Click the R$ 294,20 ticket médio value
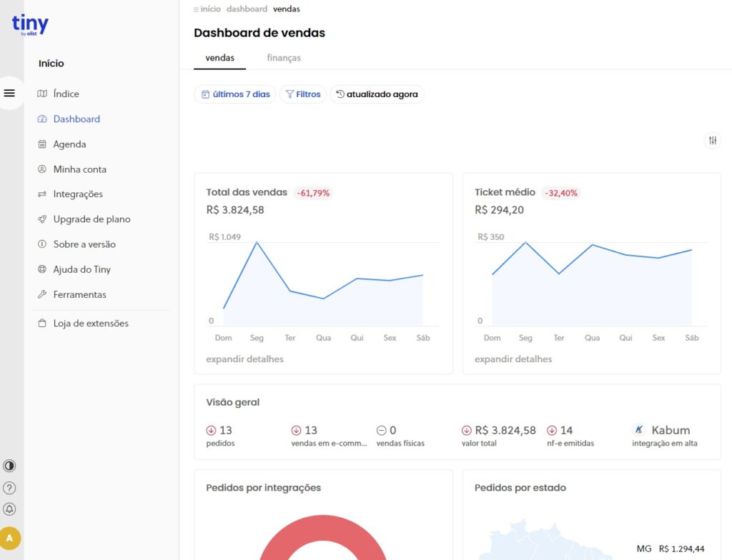This screenshot has width=732, height=560. point(499,210)
